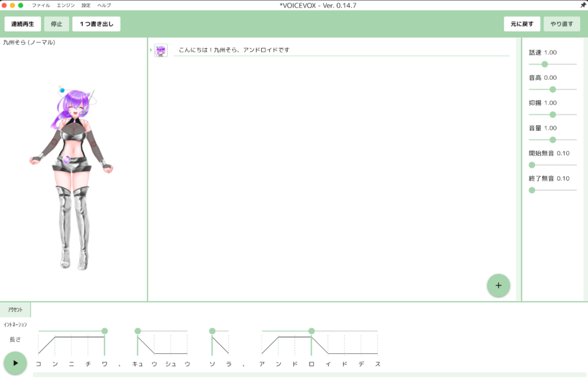Click the mora ソ in the accent panel
This screenshot has width=588, height=378.
(x=212, y=364)
